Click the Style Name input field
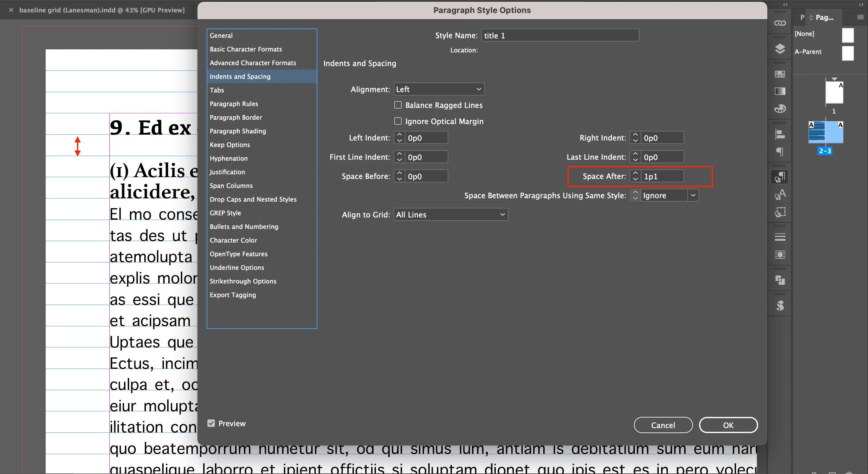 coord(560,35)
